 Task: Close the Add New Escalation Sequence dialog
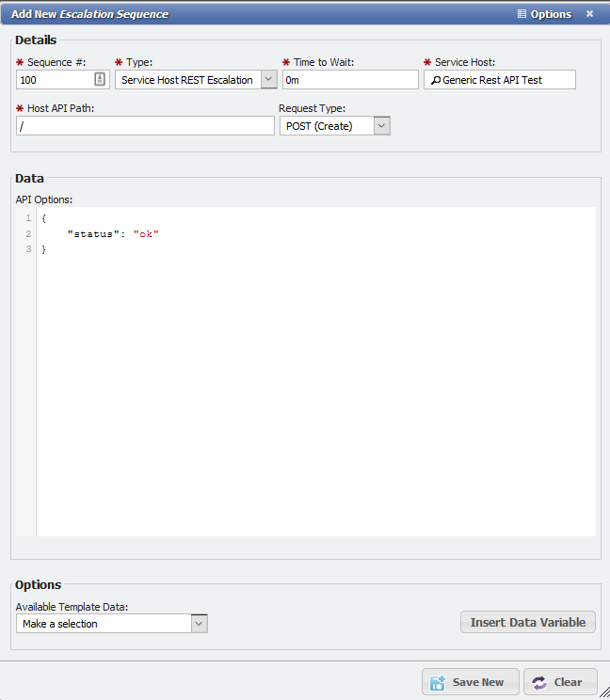point(589,14)
